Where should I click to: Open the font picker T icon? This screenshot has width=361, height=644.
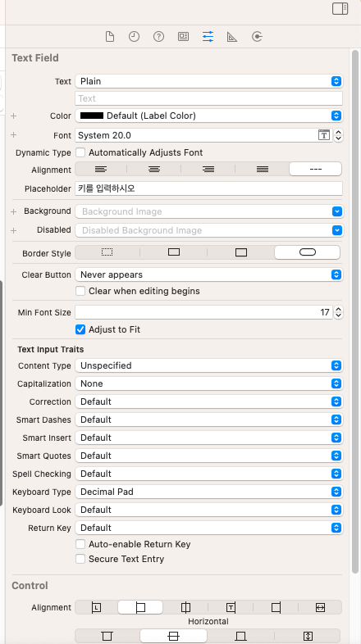pos(324,134)
